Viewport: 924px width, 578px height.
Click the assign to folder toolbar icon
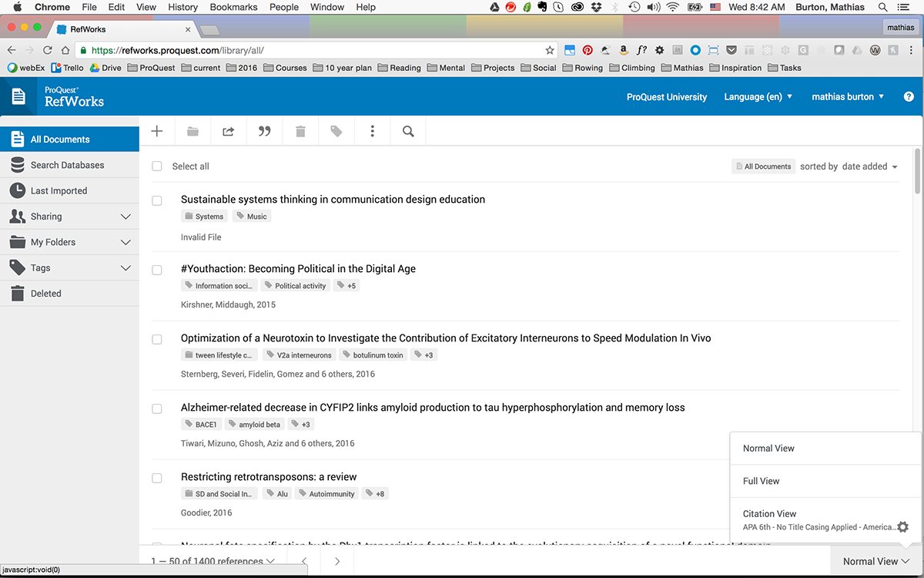click(x=192, y=132)
